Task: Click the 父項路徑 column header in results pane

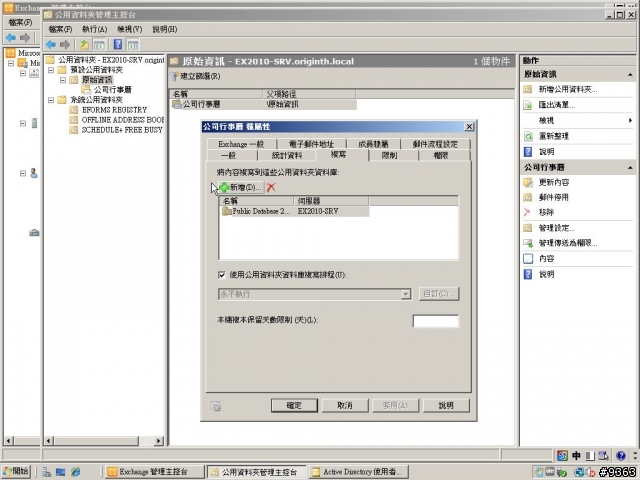Action: click(309, 94)
